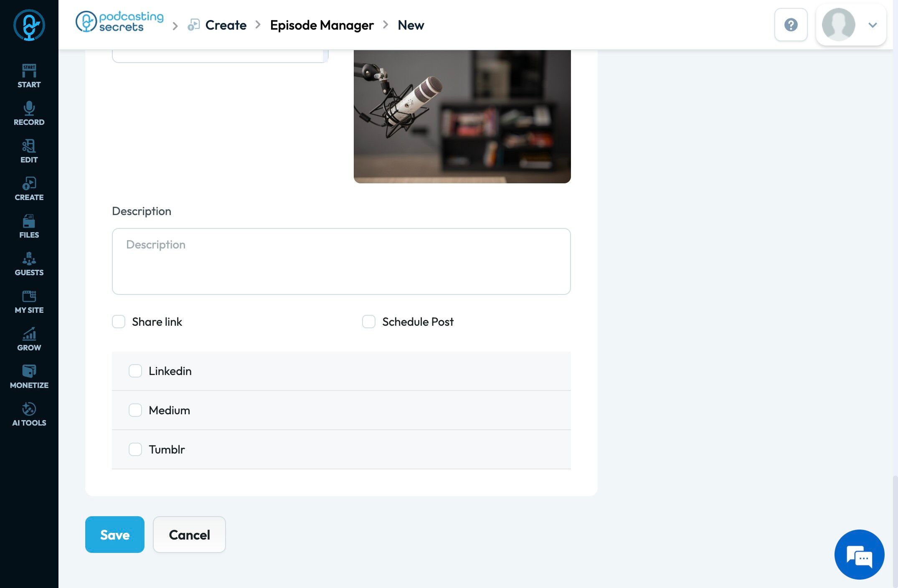Enable the Share link checkbox
The image size is (898, 588).
[x=119, y=322]
